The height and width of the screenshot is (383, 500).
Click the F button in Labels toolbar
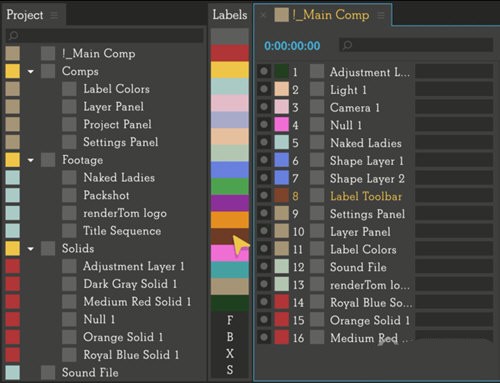pos(230,320)
